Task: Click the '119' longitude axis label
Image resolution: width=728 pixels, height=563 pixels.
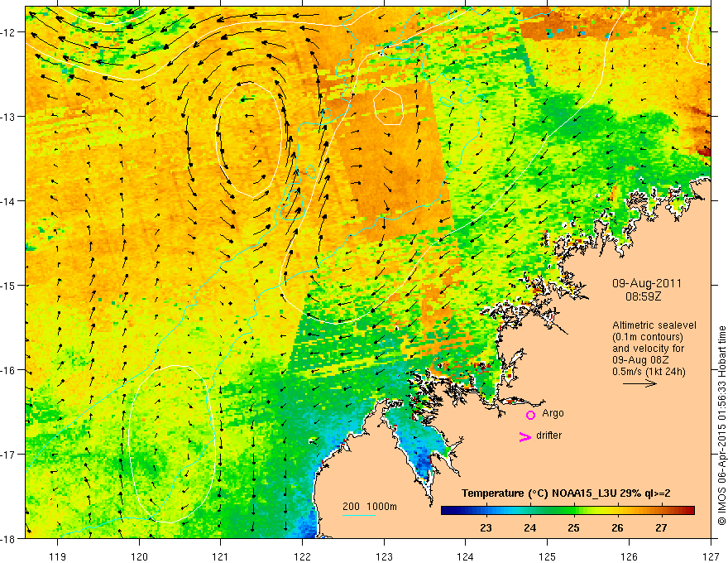Action: coord(58,556)
